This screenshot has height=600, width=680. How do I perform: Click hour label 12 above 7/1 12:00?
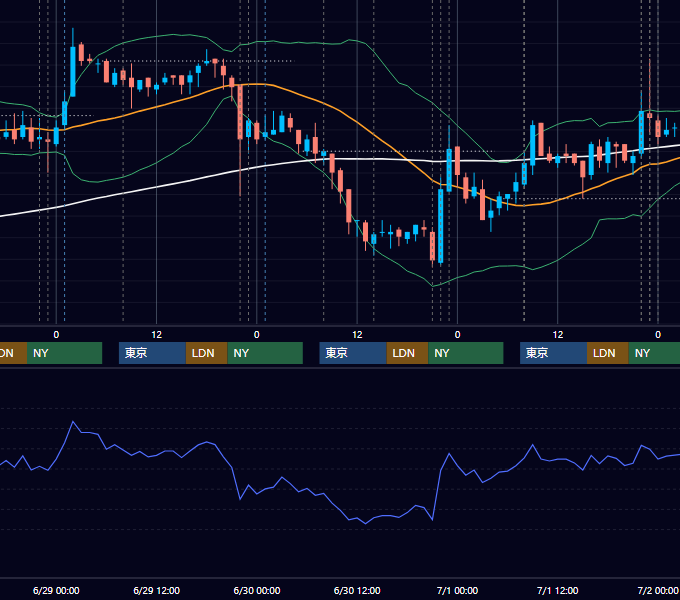pos(558,335)
